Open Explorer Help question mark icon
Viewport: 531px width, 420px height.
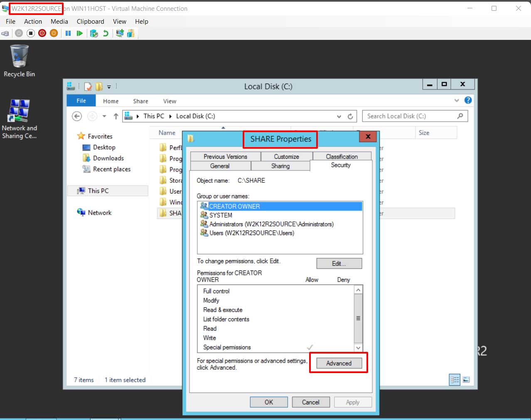coord(468,100)
